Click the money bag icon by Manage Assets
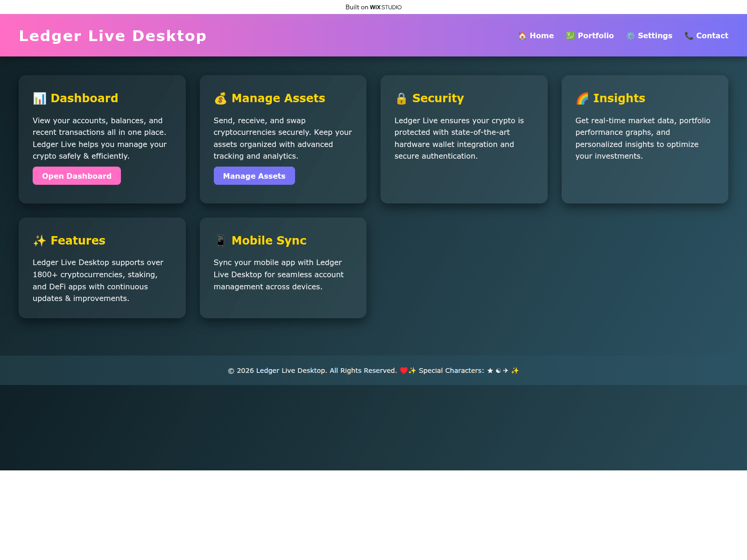 point(220,98)
